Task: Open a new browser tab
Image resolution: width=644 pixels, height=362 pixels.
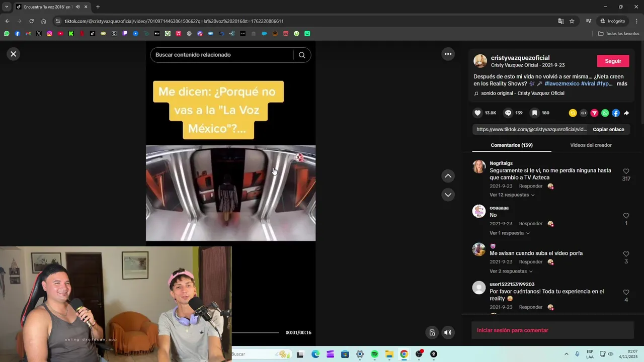Action: click(x=98, y=7)
